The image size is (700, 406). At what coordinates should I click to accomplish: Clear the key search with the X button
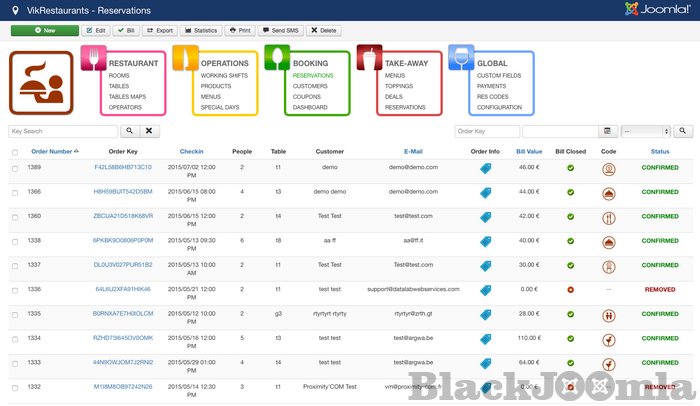[148, 131]
